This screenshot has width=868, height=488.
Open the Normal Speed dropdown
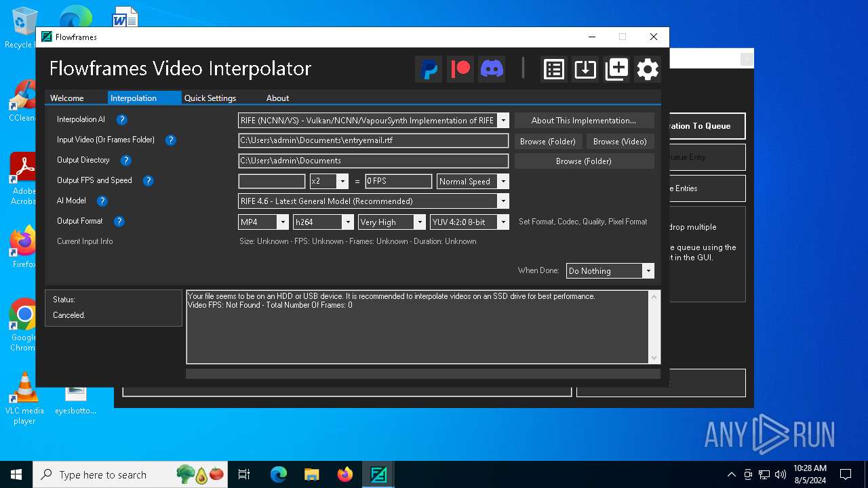click(x=503, y=182)
